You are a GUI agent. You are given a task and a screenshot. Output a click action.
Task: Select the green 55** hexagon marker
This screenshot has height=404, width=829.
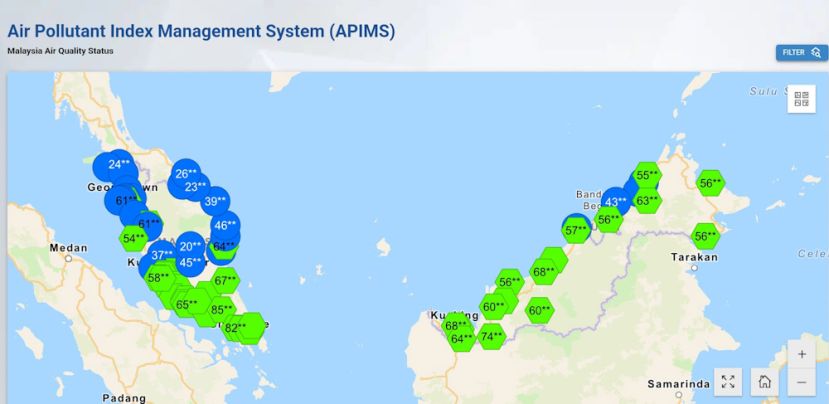pyautogui.click(x=647, y=175)
